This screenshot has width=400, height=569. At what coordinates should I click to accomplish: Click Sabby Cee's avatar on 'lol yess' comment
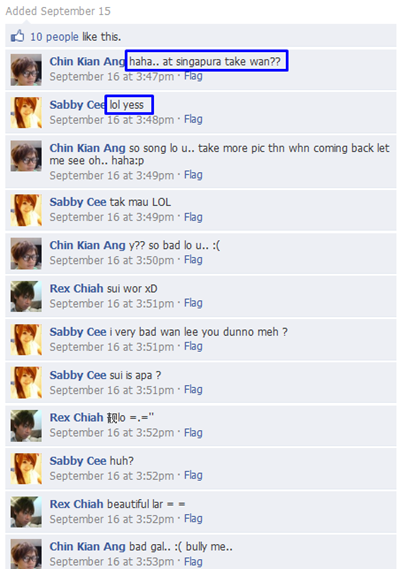point(26,112)
